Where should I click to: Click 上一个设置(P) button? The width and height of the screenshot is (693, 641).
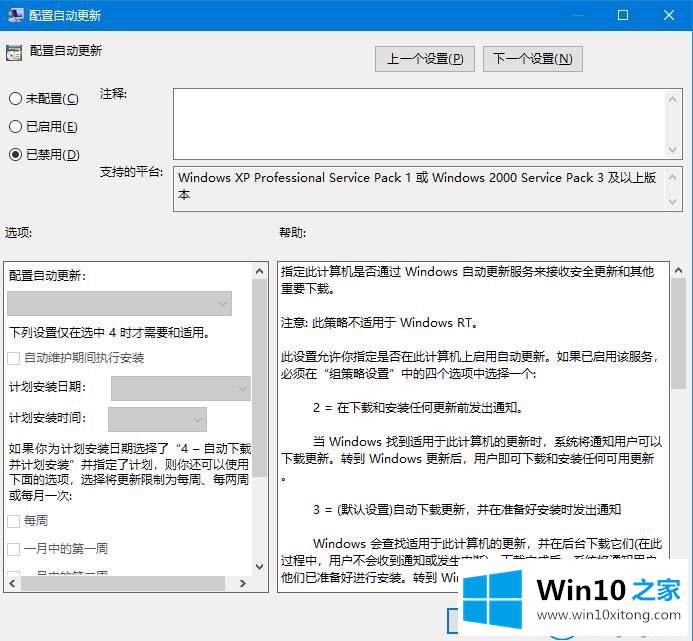425,59
